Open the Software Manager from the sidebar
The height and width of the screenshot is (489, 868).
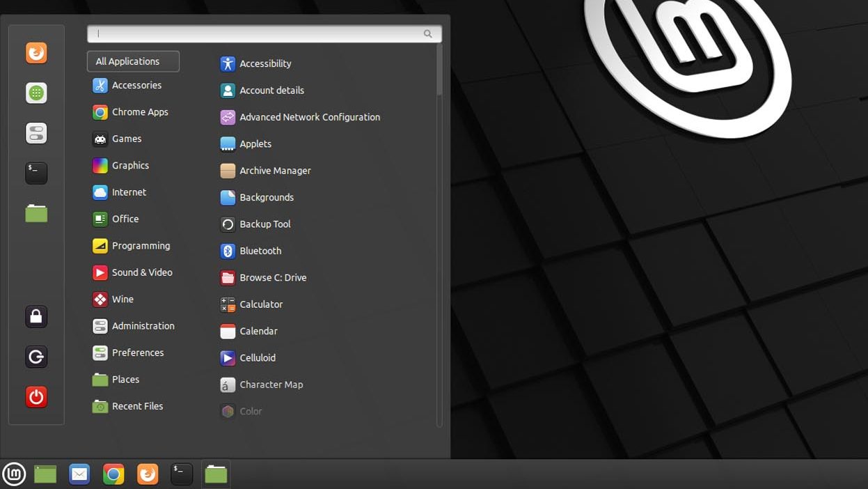[x=35, y=93]
